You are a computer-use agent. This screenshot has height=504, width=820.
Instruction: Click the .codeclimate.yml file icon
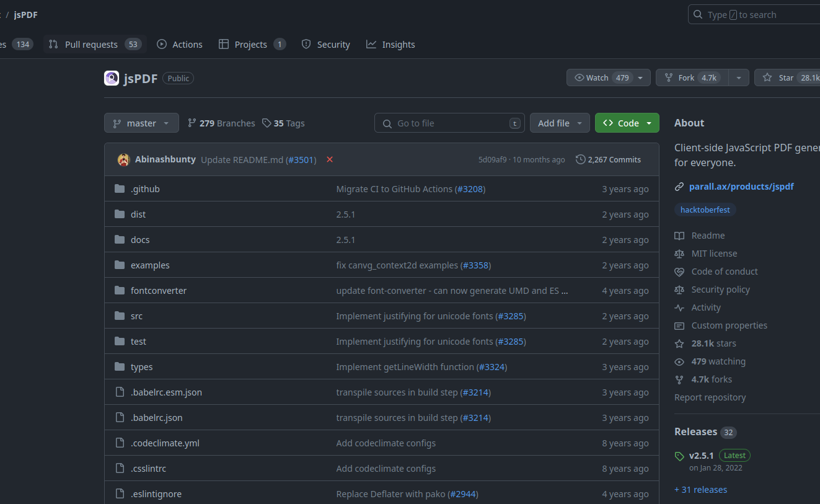(120, 443)
